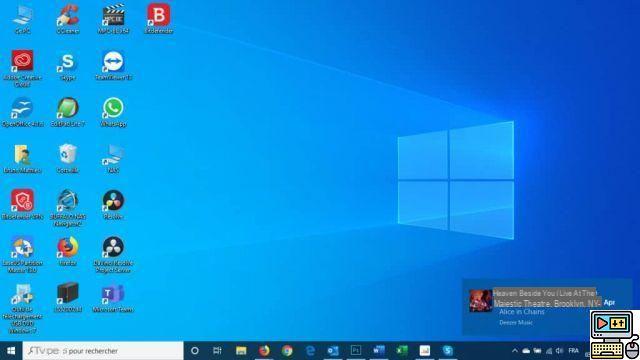The width and height of the screenshot is (640, 360).
Task: Open the Windows Start menu
Action: 11,351
